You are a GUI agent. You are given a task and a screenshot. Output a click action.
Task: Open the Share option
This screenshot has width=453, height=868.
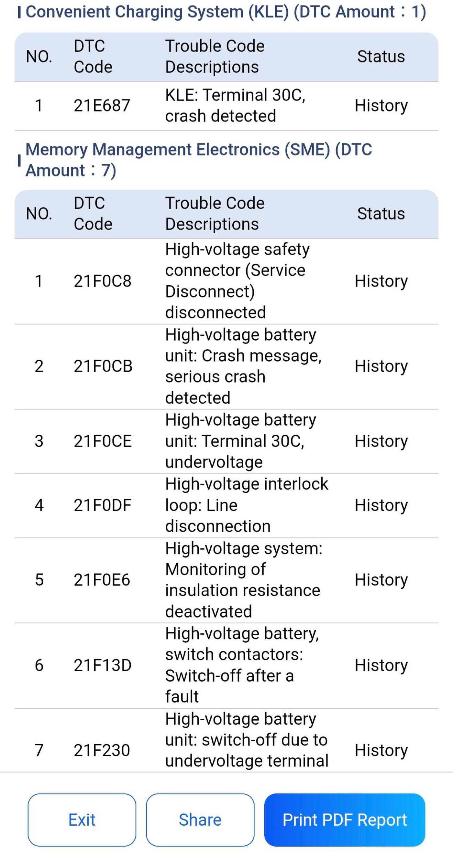point(200,820)
